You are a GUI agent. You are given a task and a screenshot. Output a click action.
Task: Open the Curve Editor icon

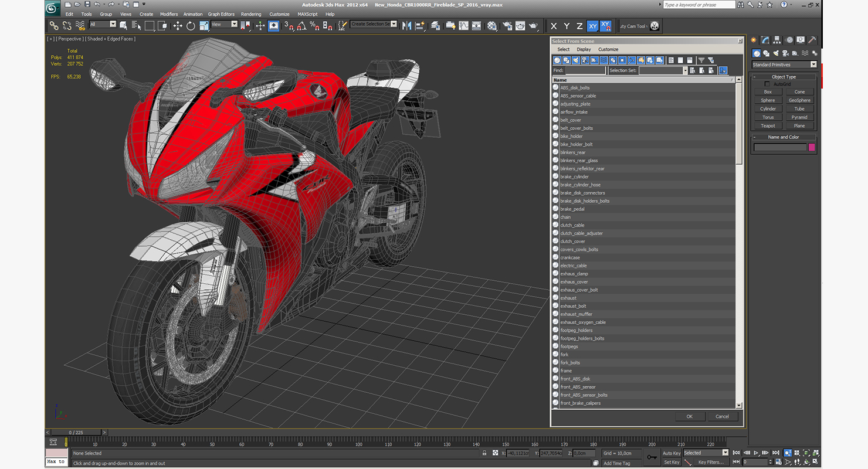click(463, 26)
